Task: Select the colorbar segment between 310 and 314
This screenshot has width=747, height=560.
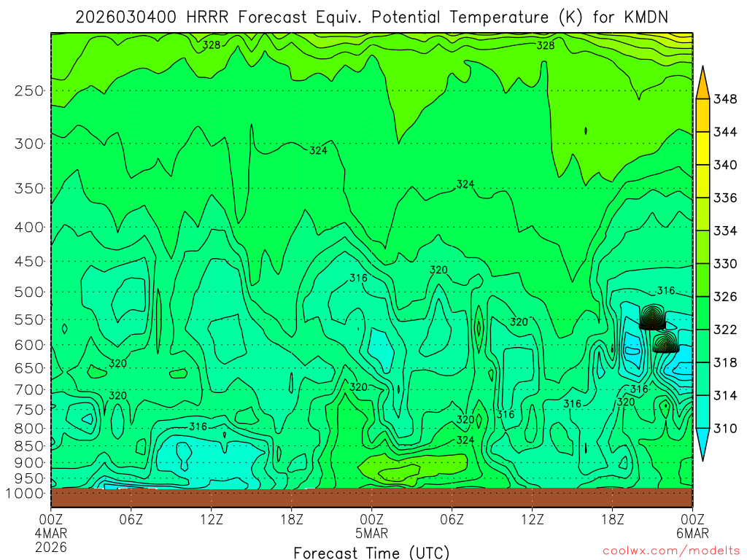Action: coord(703,411)
